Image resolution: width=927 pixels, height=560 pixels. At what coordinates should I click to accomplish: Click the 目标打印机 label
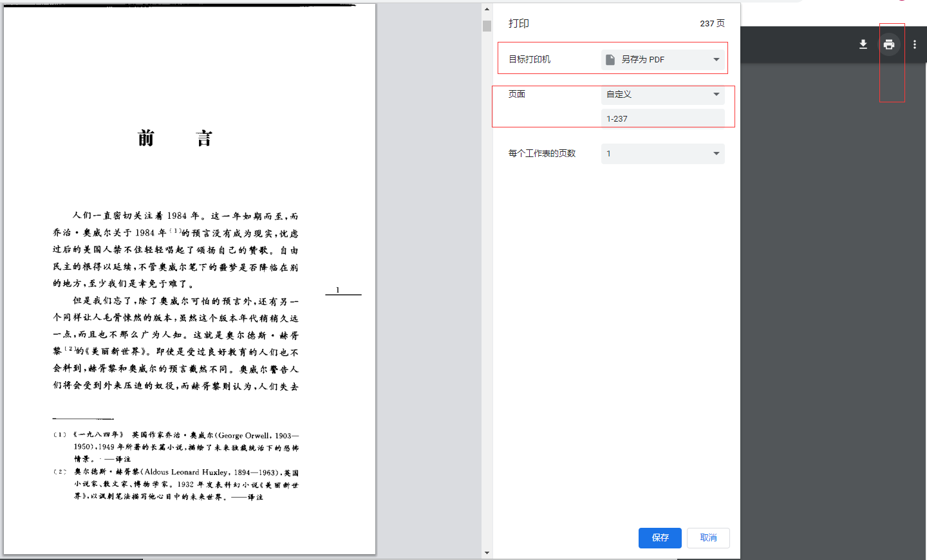[x=530, y=59]
